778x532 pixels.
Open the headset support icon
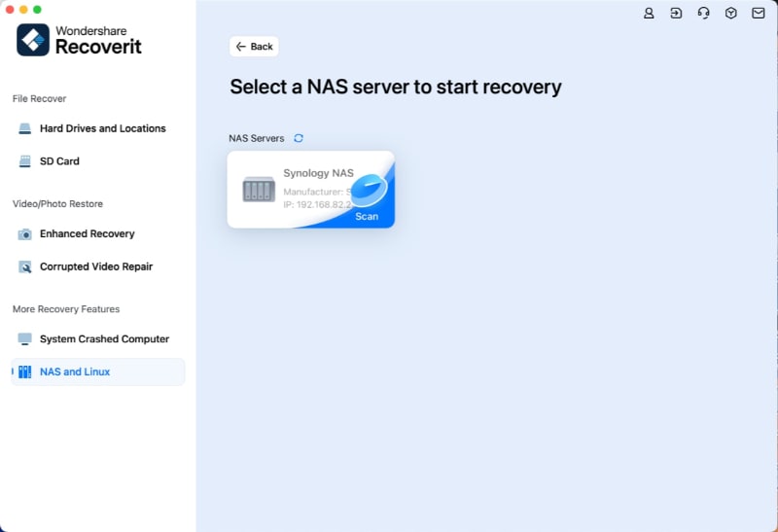tap(703, 14)
